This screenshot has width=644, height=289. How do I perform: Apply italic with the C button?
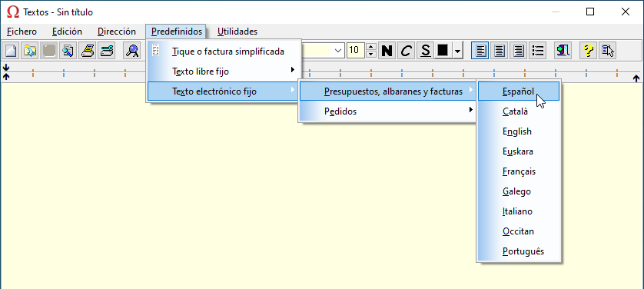407,51
